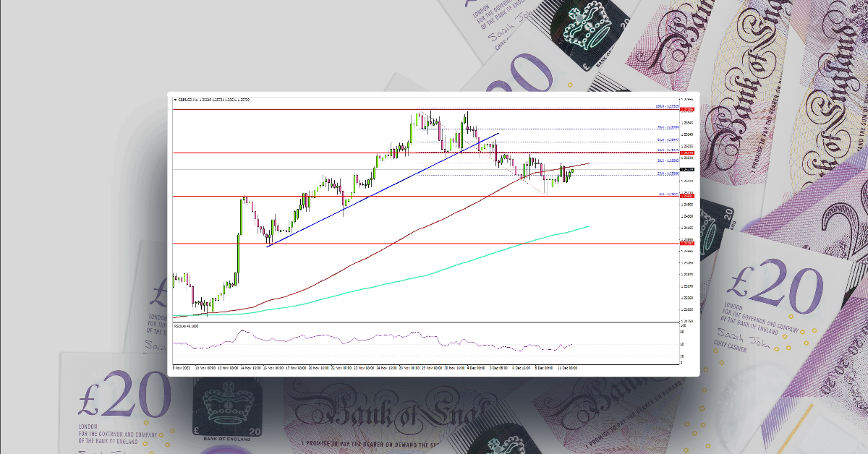Click the 78.6 - 1.26794 retracement level

point(665,128)
